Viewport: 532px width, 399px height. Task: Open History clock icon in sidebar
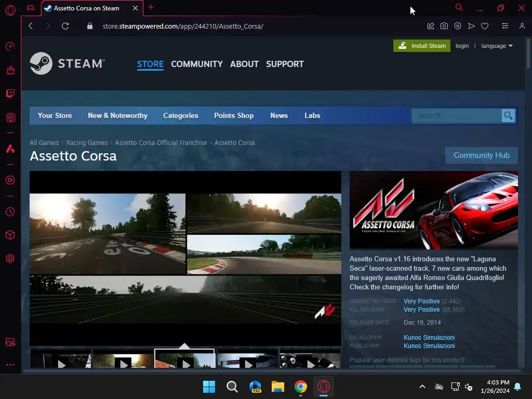coord(10,212)
